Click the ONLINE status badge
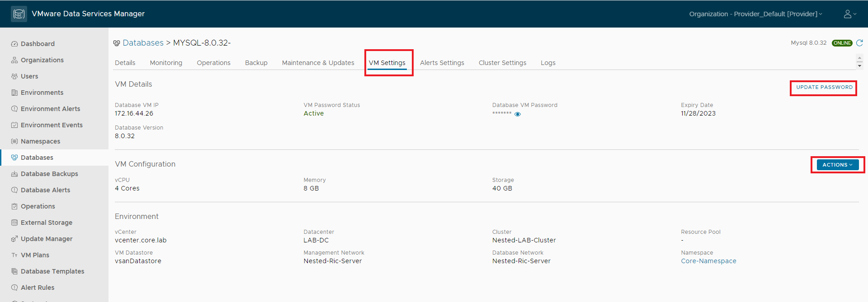 pyautogui.click(x=842, y=43)
